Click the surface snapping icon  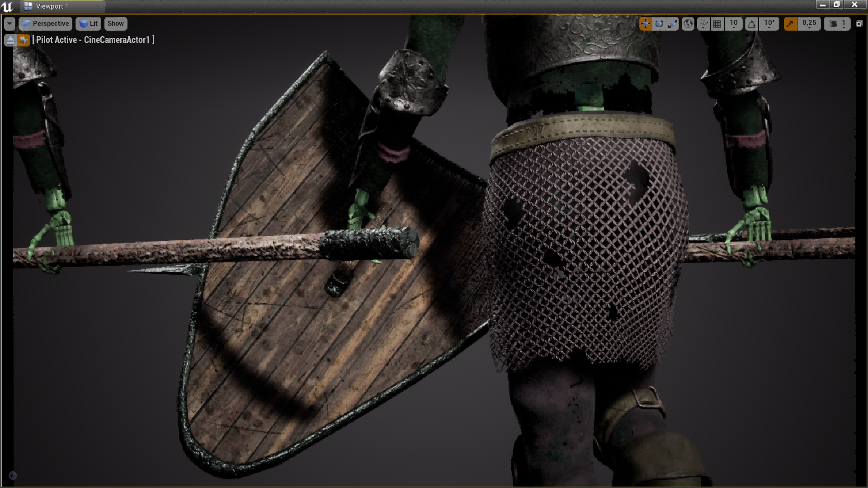tap(703, 23)
